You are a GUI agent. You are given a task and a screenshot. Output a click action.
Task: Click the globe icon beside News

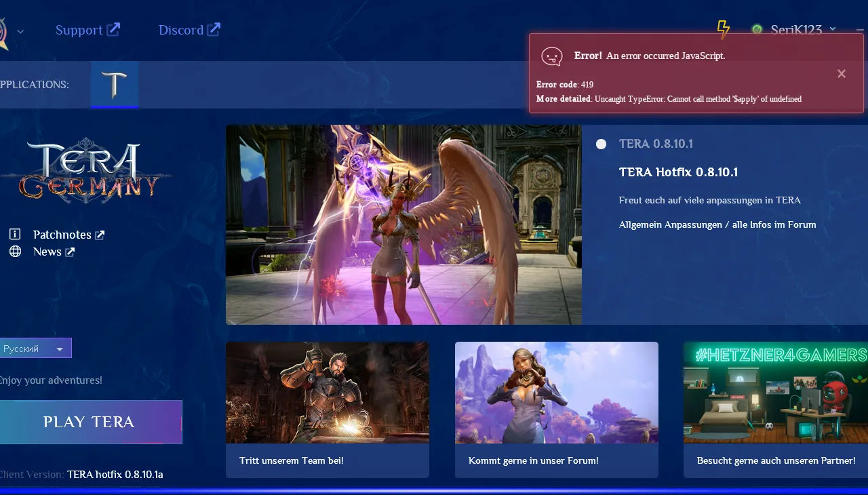point(15,252)
